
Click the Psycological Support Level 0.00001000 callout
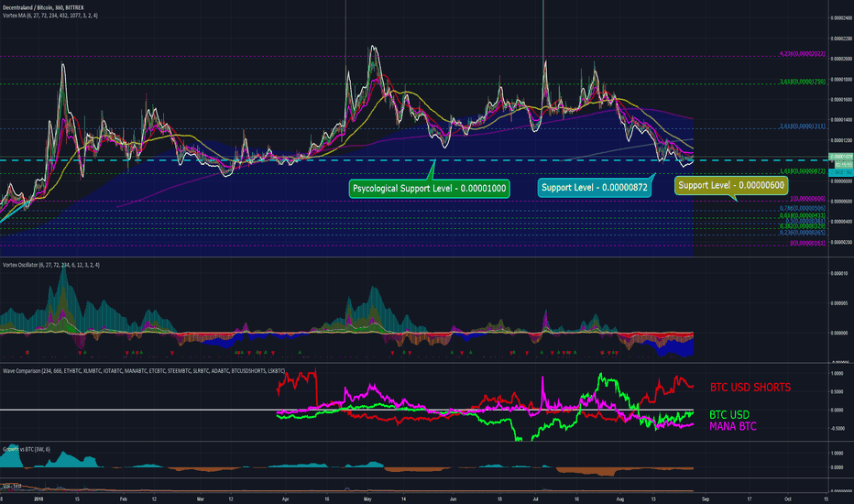point(429,189)
